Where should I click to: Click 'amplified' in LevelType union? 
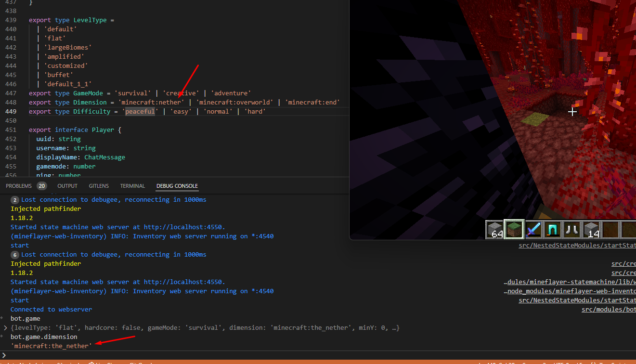(x=64, y=57)
